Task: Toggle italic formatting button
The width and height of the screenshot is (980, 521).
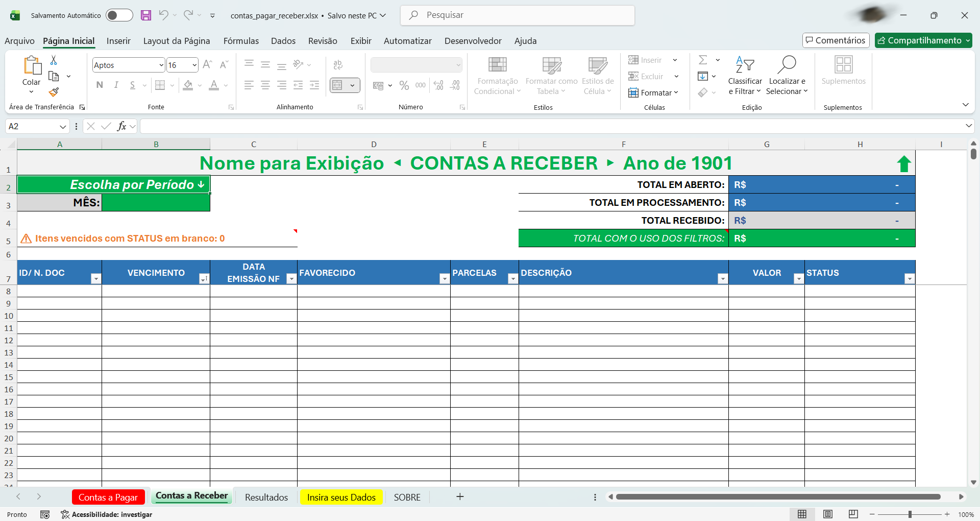Action: pyautogui.click(x=116, y=85)
